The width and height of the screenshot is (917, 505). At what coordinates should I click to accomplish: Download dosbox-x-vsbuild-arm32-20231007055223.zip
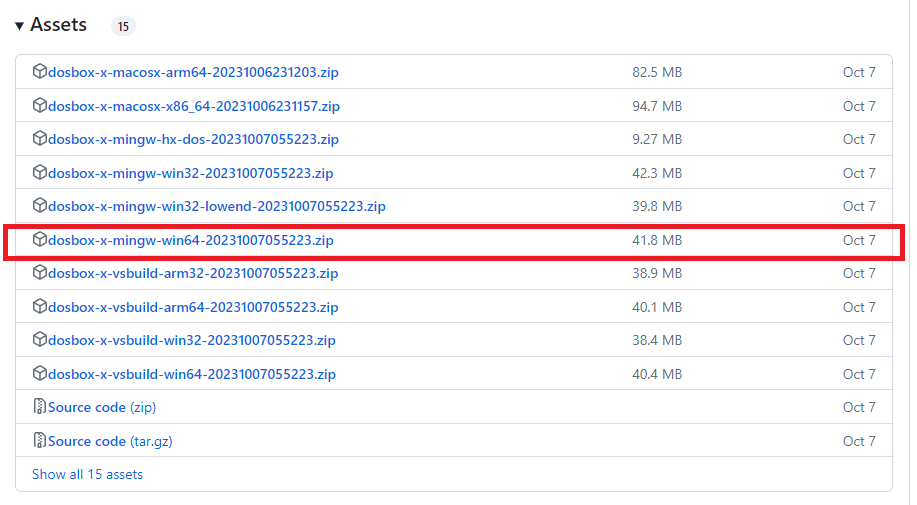[193, 274]
